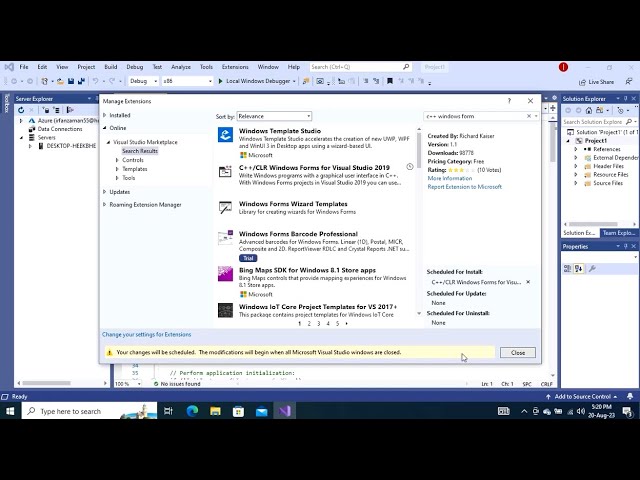Expand References node in Solution Explorer
The height and width of the screenshot is (480, 640).
point(576,149)
